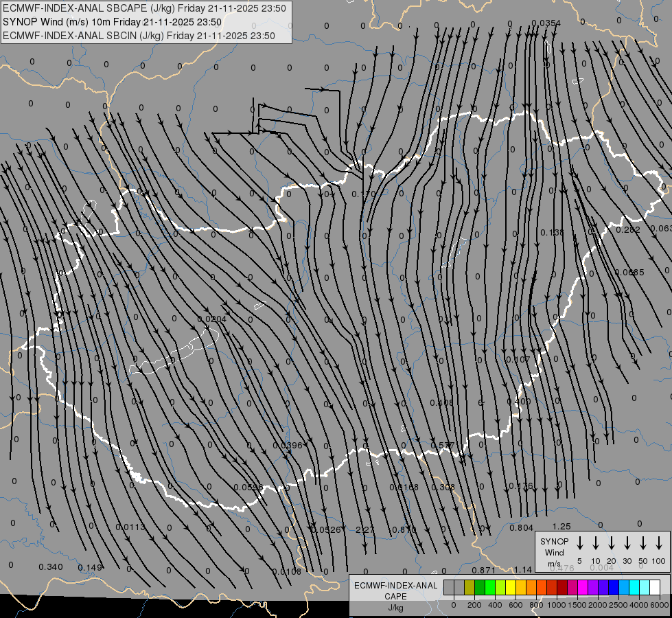Click the 30 m/s wind legend arrow

(627, 543)
